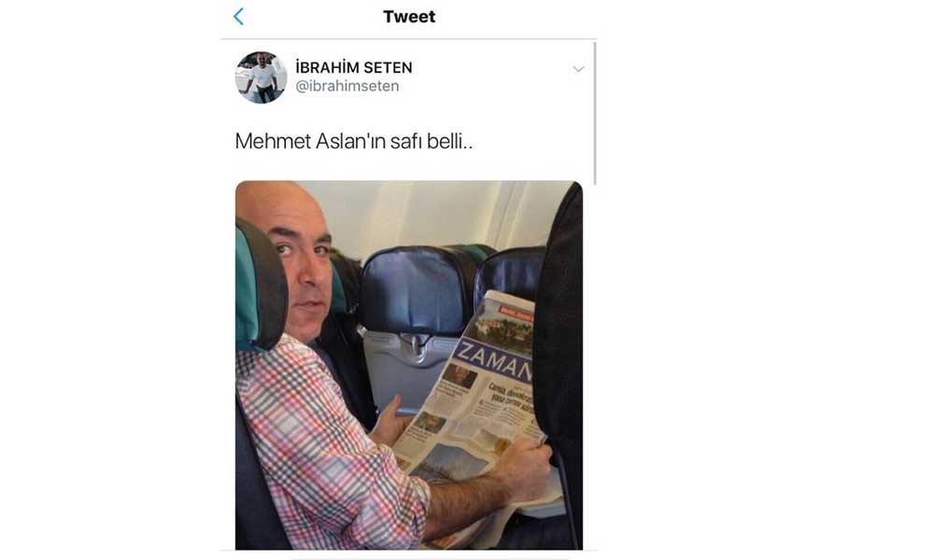The width and height of the screenshot is (934, 560).
Task: Open the İBRAHİM SETEN display name
Action: pos(354,67)
